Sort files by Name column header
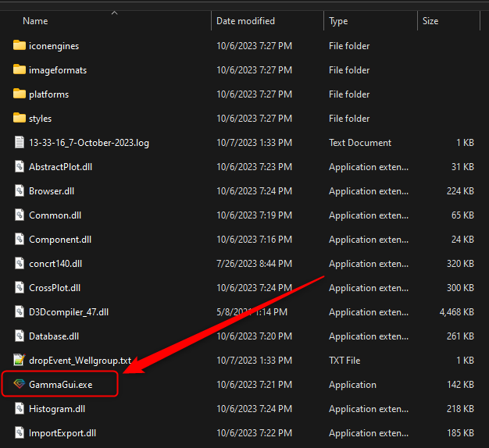The height and width of the screenshot is (448, 489). coord(35,21)
